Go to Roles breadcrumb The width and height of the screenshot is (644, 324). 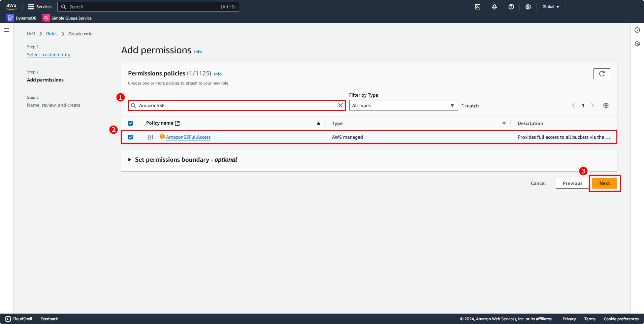click(52, 34)
